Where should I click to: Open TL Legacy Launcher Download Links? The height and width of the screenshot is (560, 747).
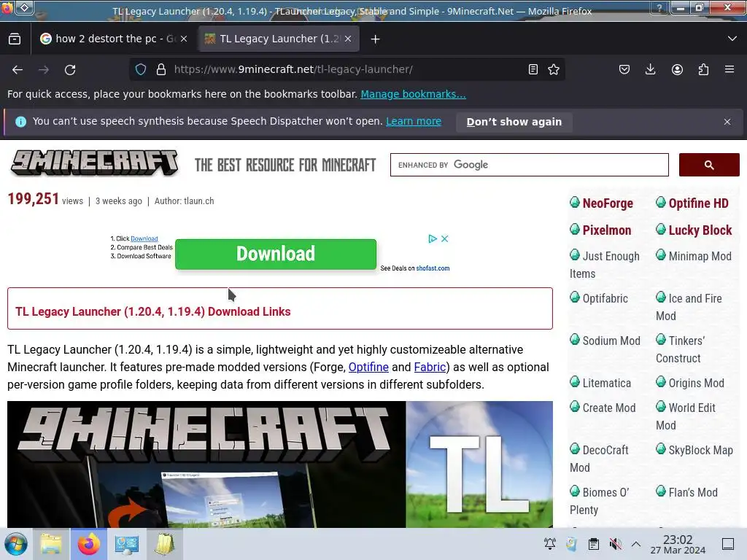pyautogui.click(x=153, y=311)
